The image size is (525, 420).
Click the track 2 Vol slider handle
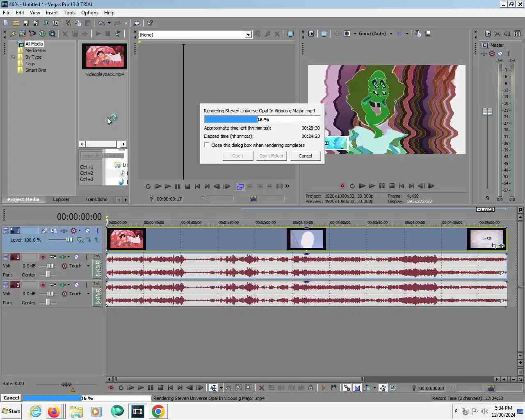(50, 266)
